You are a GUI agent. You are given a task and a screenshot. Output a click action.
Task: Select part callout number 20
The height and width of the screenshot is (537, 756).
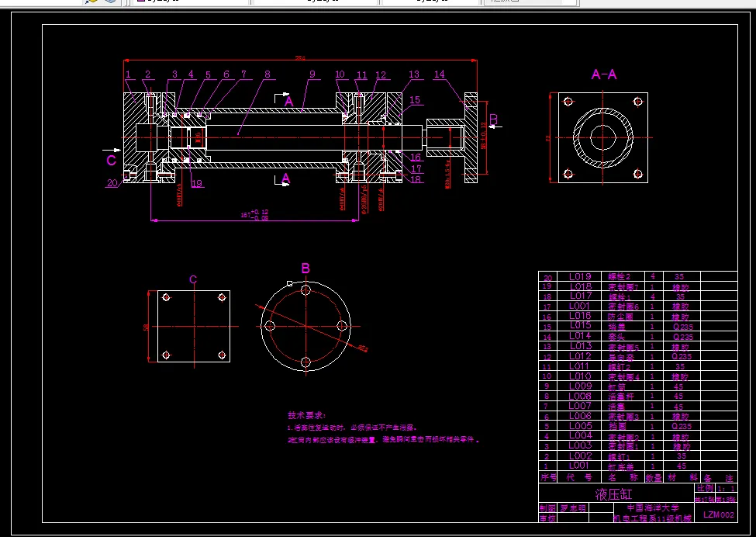(x=112, y=183)
